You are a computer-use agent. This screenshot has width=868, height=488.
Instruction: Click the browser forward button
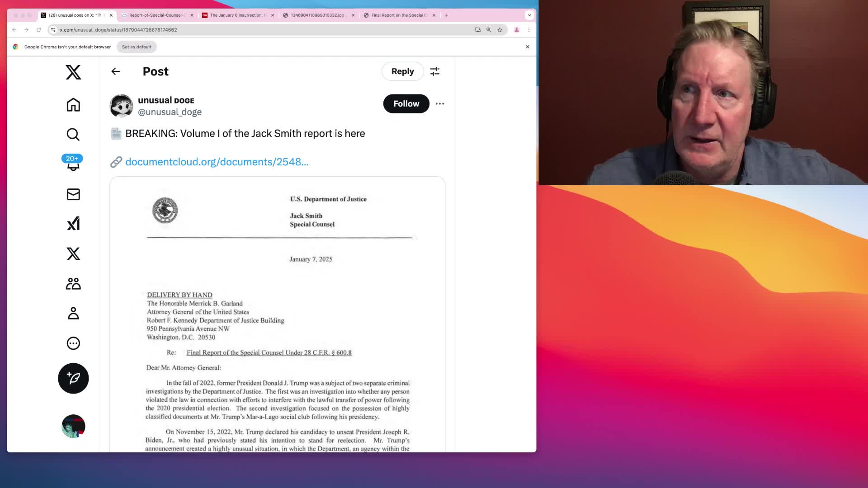pos(26,30)
